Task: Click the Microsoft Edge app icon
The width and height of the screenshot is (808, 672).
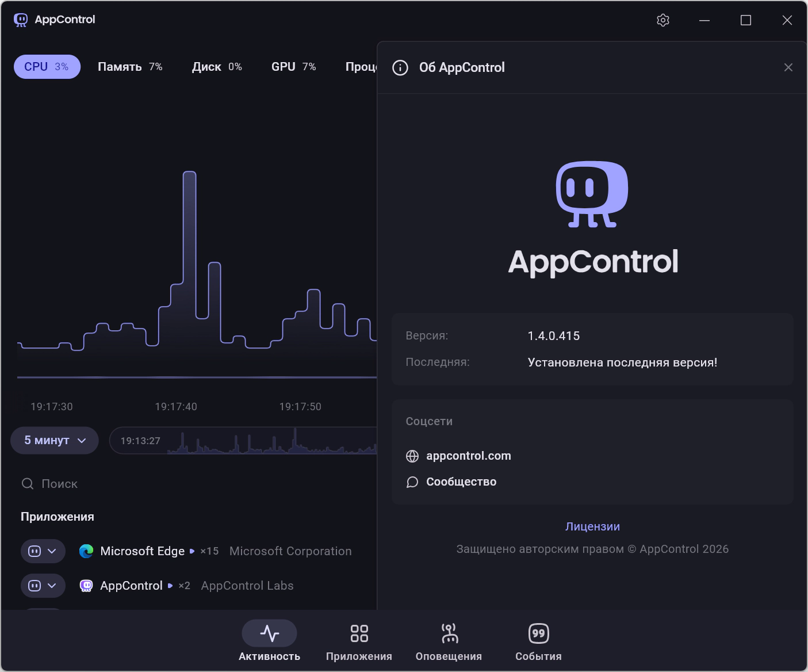Action: pos(86,551)
